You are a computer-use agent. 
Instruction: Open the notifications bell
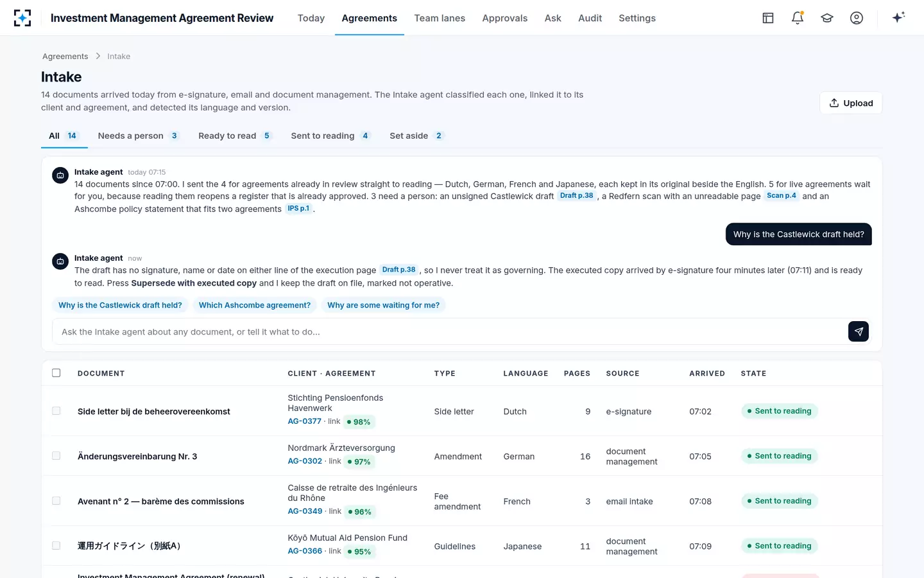[x=798, y=18]
